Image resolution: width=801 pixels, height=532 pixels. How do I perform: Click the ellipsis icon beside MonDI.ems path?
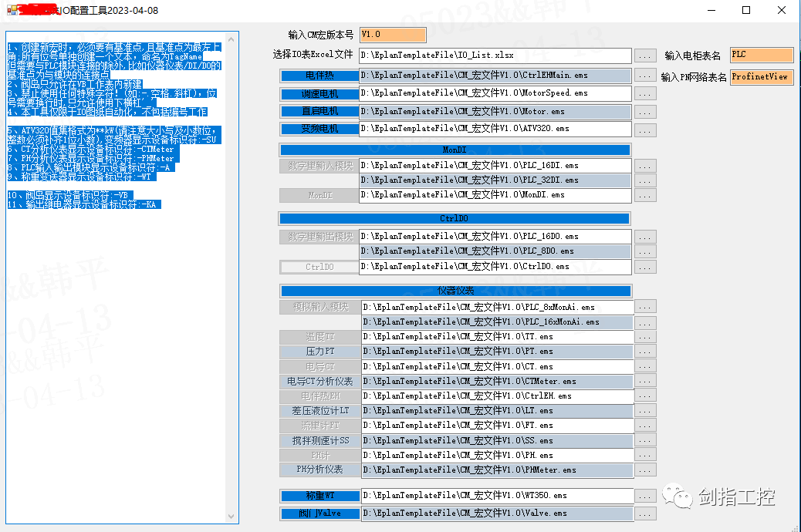pyautogui.click(x=645, y=194)
